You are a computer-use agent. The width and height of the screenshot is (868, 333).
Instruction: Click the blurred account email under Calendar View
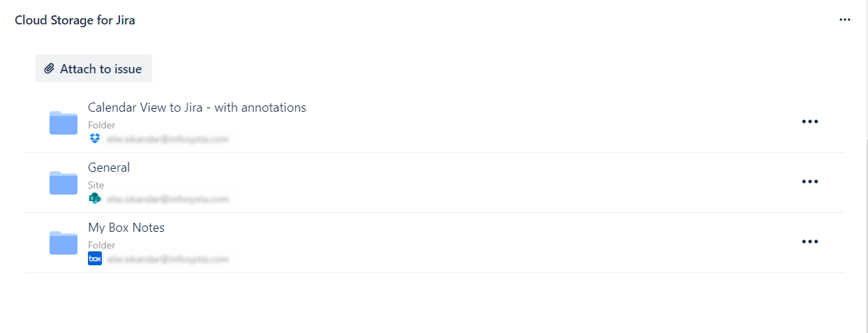(167, 139)
